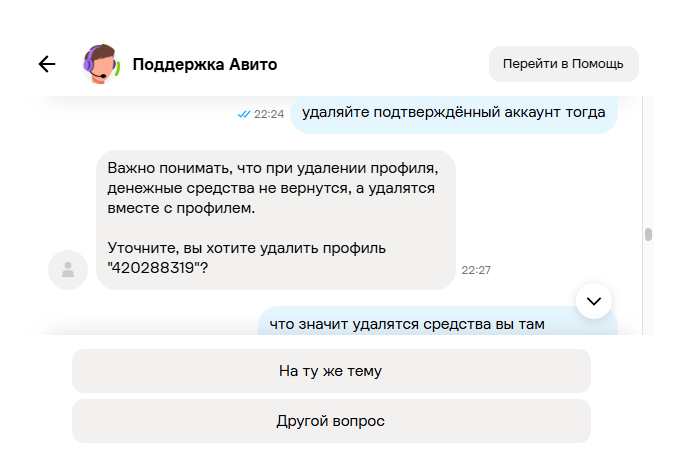Click денежные средства не вернутся text line
This screenshot has width=684, height=454.
pyautogui.click(x=271, y=188)
